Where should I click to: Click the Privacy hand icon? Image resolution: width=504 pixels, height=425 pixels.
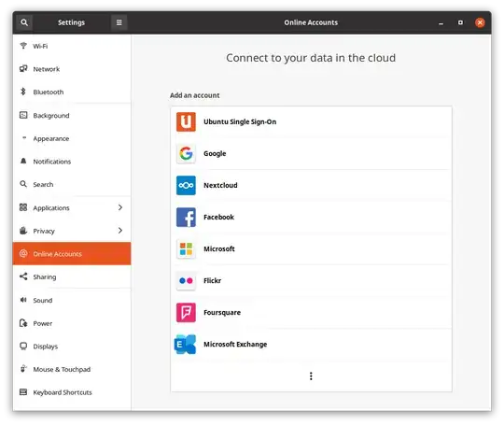click(23, 231)
